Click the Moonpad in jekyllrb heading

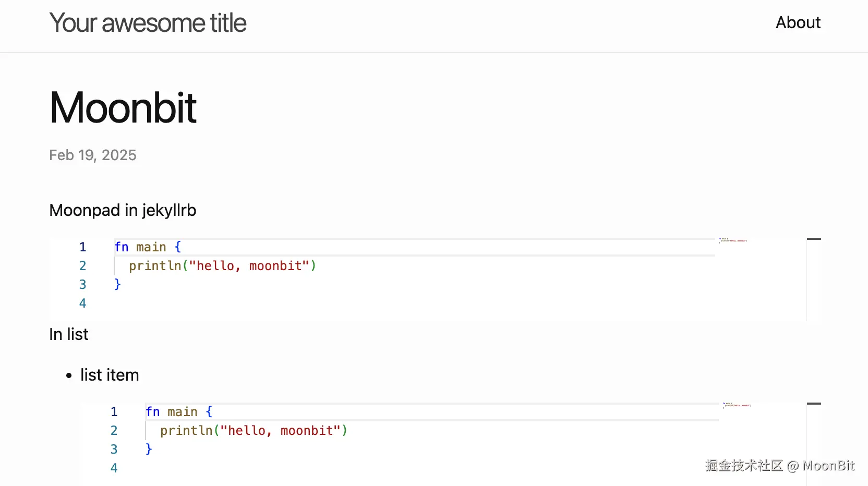tap(123, 210)
